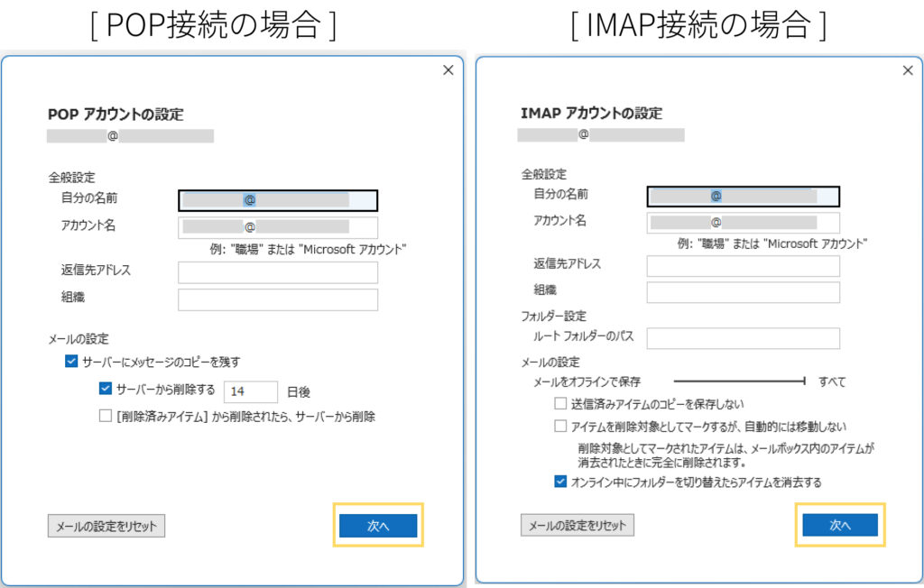Select the 返信先アドレス field in IMAP dialog

(743, 265)
